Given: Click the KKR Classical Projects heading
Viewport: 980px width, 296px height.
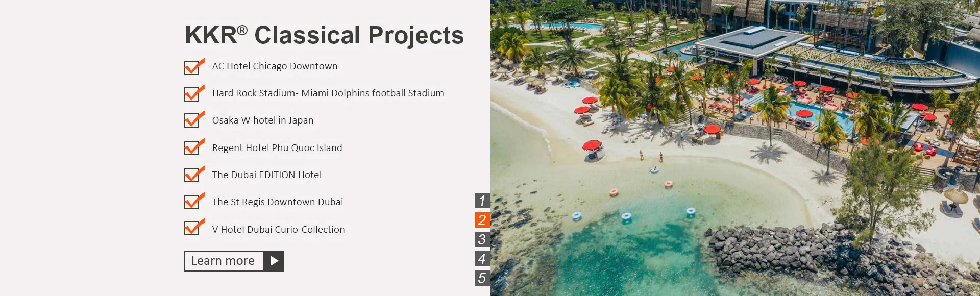Looking at the screenshot, I should [x=324, y=35].
